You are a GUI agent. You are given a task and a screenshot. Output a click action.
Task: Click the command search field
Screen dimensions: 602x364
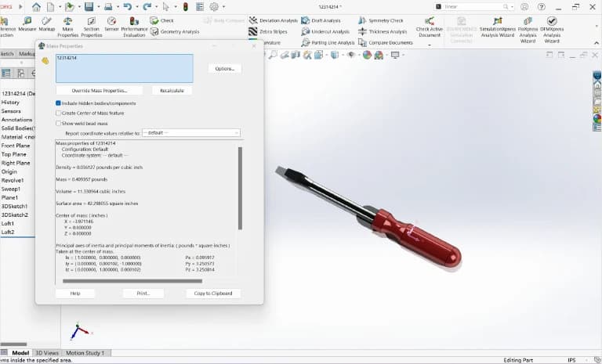pyautogui.click(x=473, y=6)
